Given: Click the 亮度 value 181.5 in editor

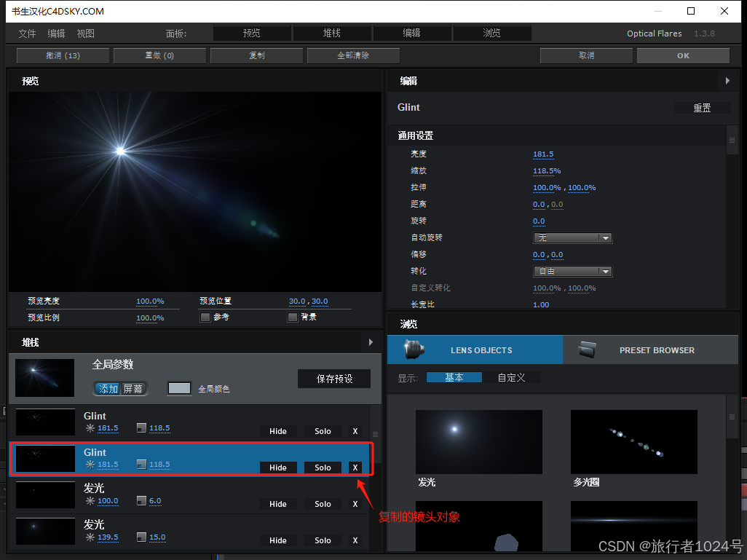Looking at the screenshot, I should (543, 154).
